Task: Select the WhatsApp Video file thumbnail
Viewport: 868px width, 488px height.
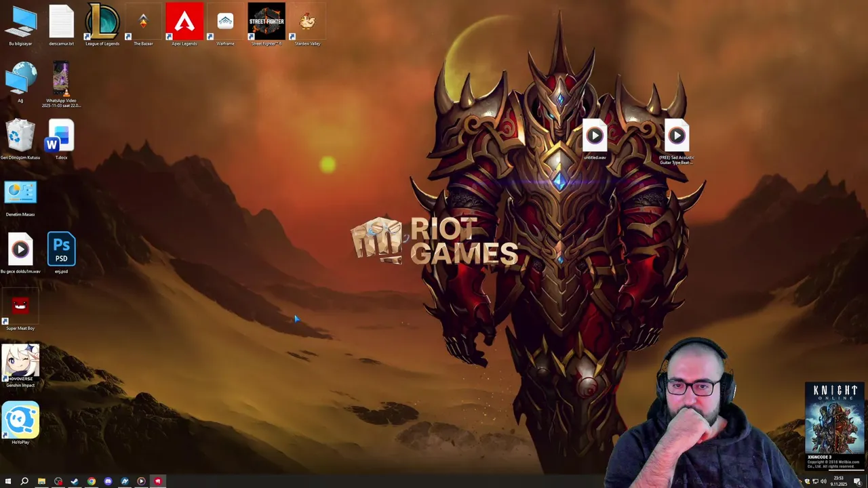Action: tap(61, 84)
